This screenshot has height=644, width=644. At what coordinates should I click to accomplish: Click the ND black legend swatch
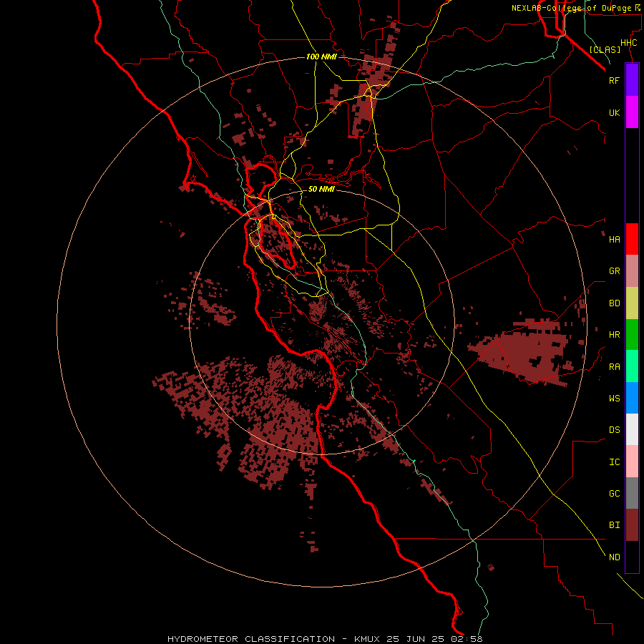pyautogui.click(x=632, y=557)
